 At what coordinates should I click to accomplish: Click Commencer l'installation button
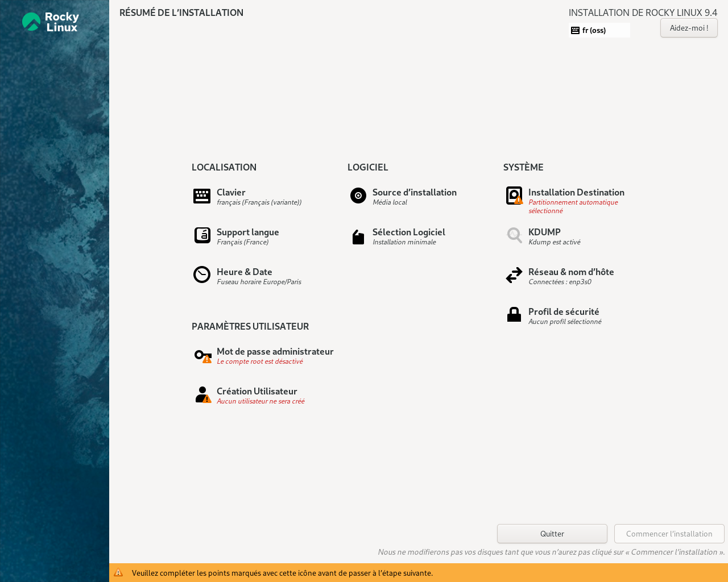[669, 534]
